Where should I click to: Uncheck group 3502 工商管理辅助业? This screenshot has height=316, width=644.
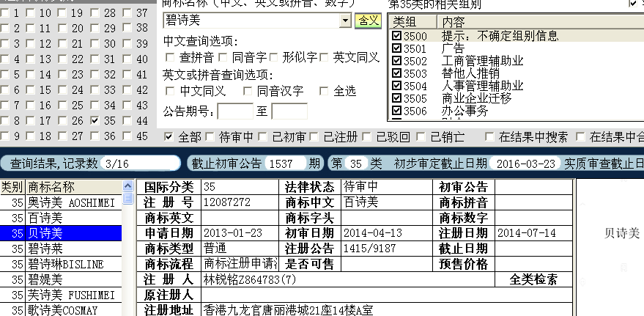[396, 61]
